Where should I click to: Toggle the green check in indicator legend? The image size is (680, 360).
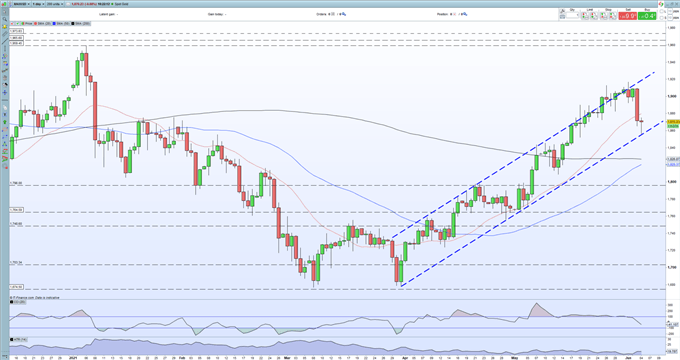tap(17, 23)
